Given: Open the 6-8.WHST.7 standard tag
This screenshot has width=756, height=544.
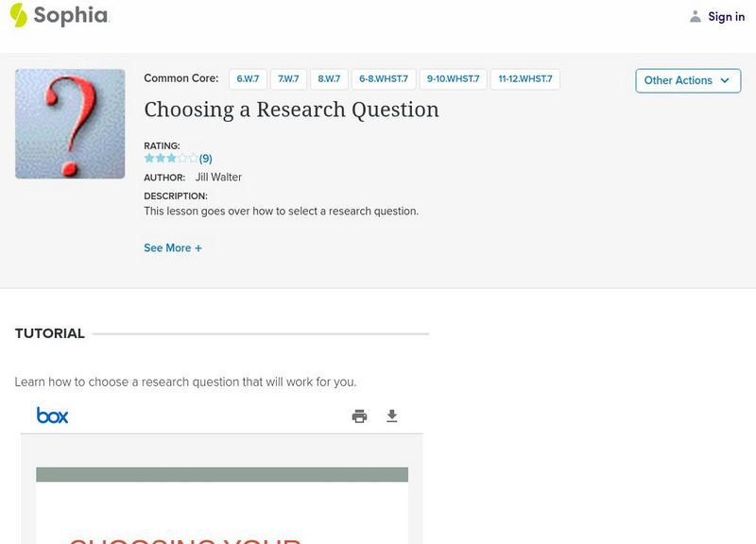Looking at the screenshot, I should (x=383, y=79).
